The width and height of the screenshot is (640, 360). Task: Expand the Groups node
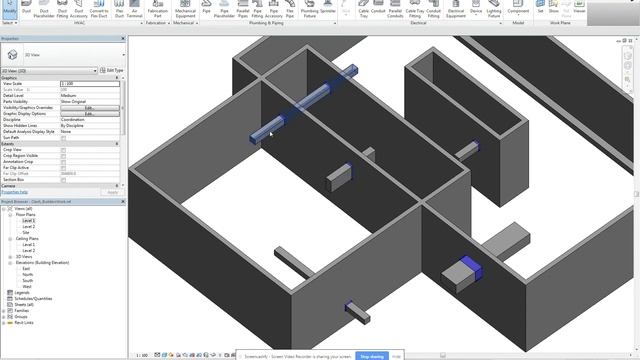tap(4, 317)
